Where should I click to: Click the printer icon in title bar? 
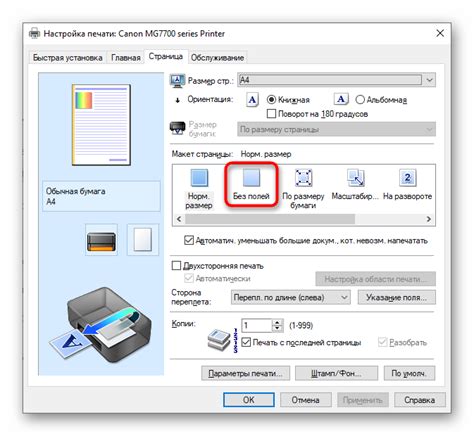tap(35, 33)
